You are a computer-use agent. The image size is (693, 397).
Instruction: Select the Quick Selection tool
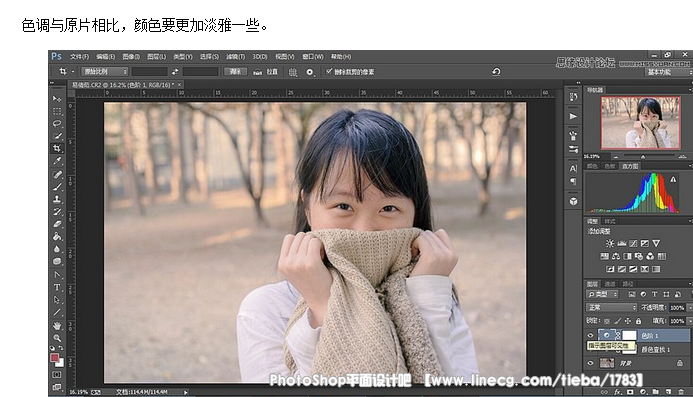coord(57,136)
